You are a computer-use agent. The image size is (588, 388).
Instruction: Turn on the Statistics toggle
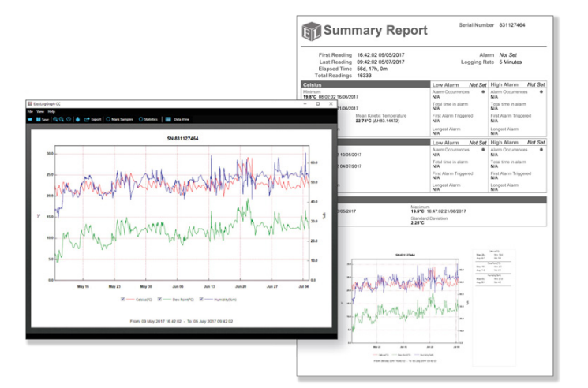tap(140, 119)
